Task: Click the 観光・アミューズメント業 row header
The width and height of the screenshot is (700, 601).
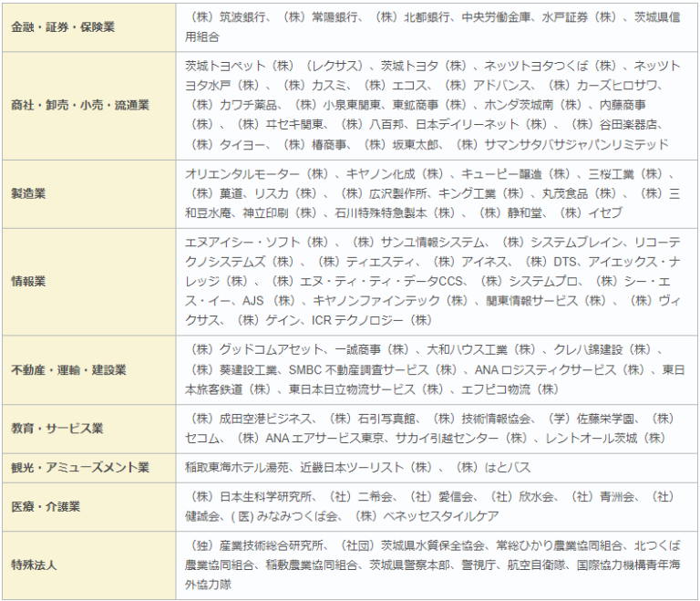Action: pos(80,467)
